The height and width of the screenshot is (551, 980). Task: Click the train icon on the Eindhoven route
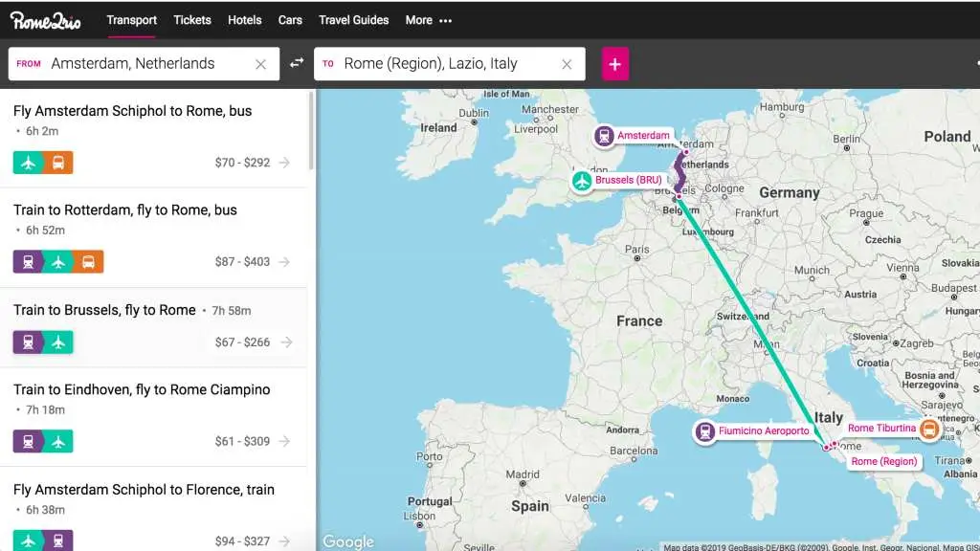click(26, 441)
